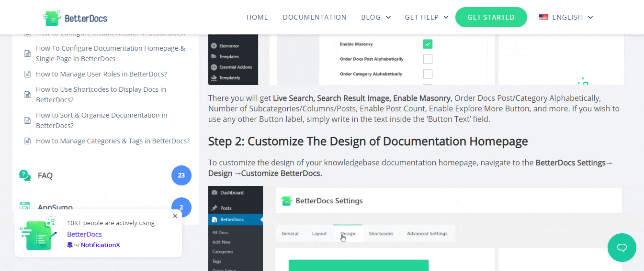
Task: Click the BetterDocs logo in header
Action: coord(75,18)
